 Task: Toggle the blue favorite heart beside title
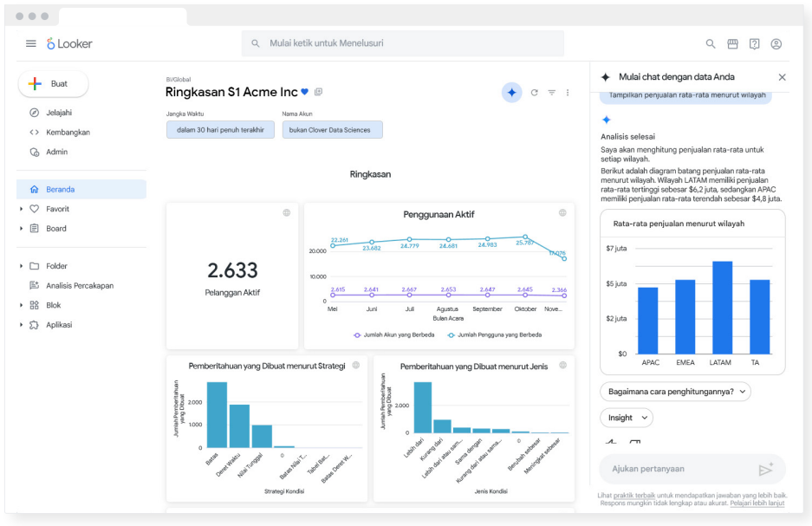304,92
